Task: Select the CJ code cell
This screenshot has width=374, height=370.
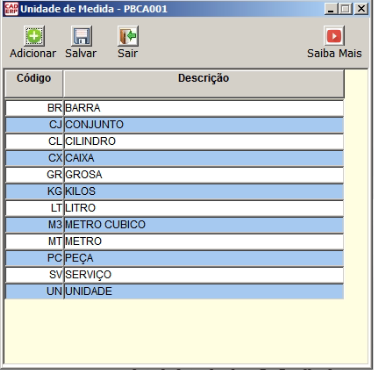Action: pyautogui.click(x=34, y=125)
